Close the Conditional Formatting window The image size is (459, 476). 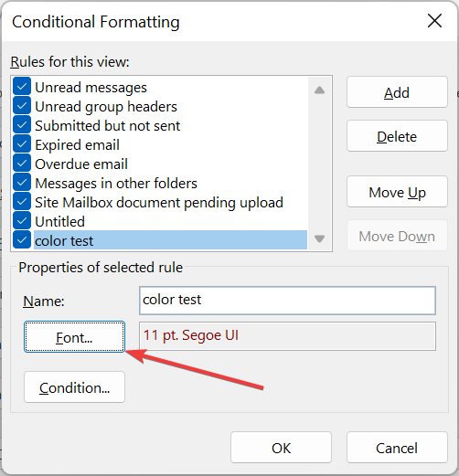(x=434, y=21)
